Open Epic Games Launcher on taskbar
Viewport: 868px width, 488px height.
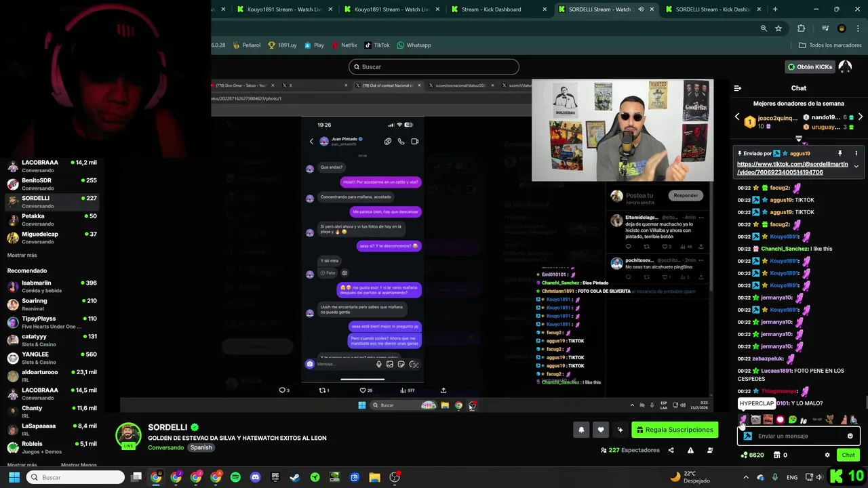[x=275, y=477]
